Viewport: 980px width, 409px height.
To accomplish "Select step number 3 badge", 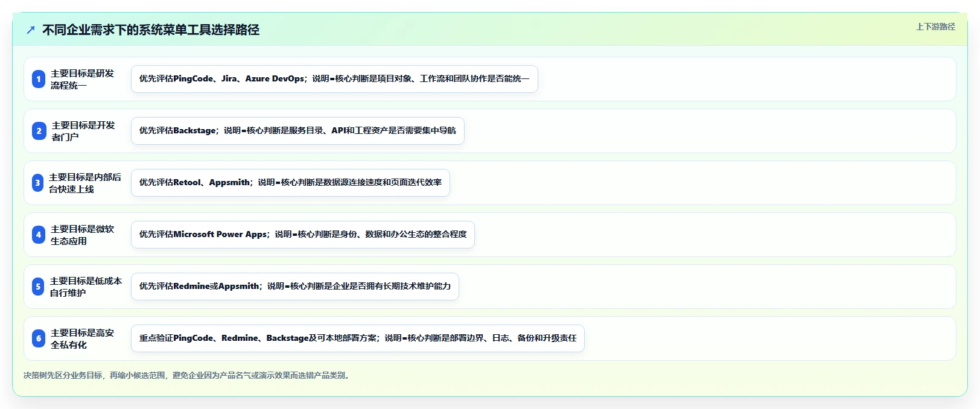I will point(37,183).
